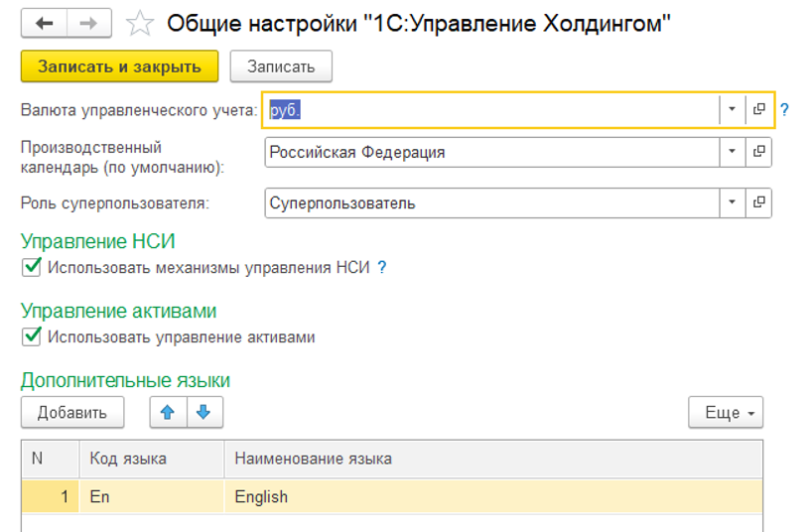The width and height of the screenshot is (811, 532).
Task: Show help for НСИ management mechanisms
Action: tap(382, 267)
